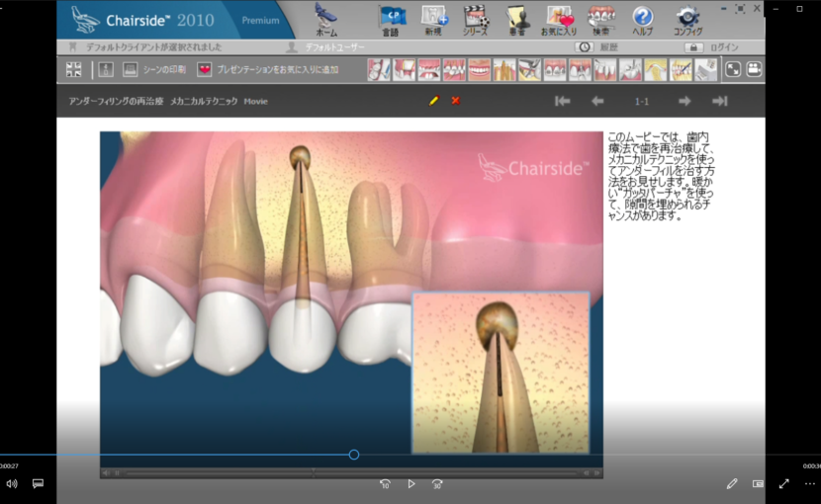Screen dimensions: 821x504
Task: Click アンダーフィリングの再治療 title text
Action: 116,102
